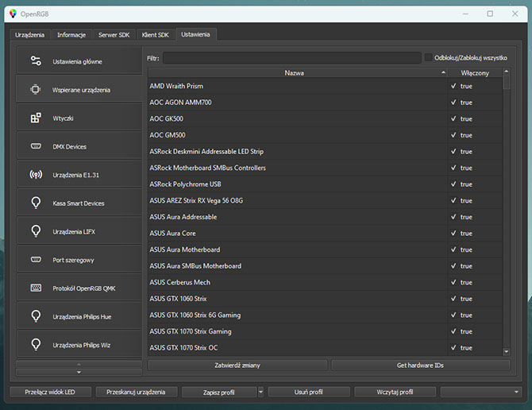Select ASUS GTX 1070 Strix Gaming row
This screenshot has height=410, width=532.
(x=325, y=331)
